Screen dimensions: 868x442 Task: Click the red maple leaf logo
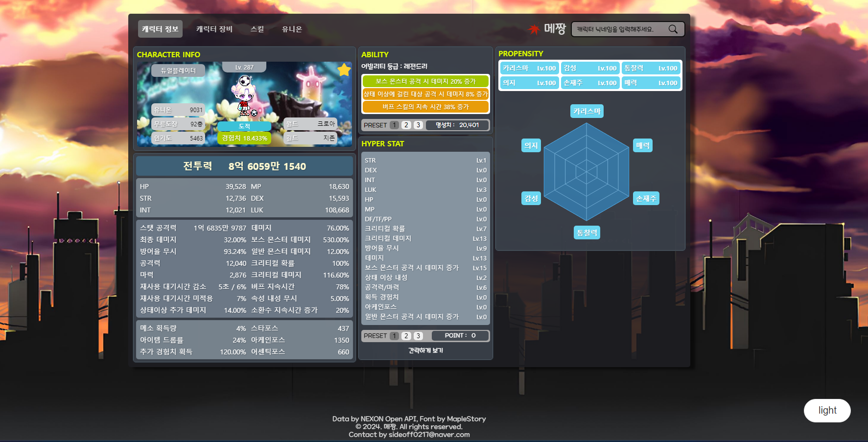[534, 29]
